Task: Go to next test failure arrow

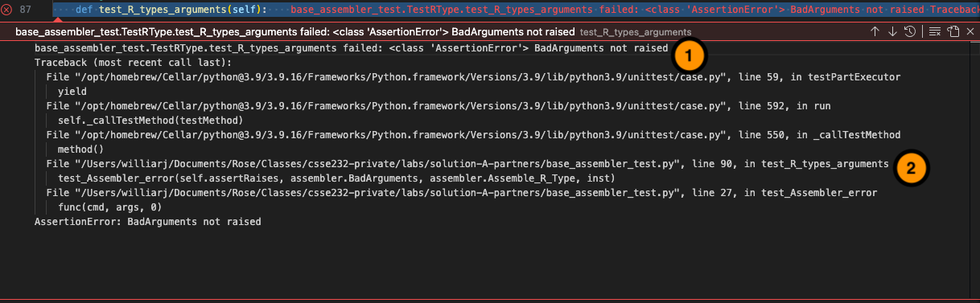Action: click(x=892, y=31)
